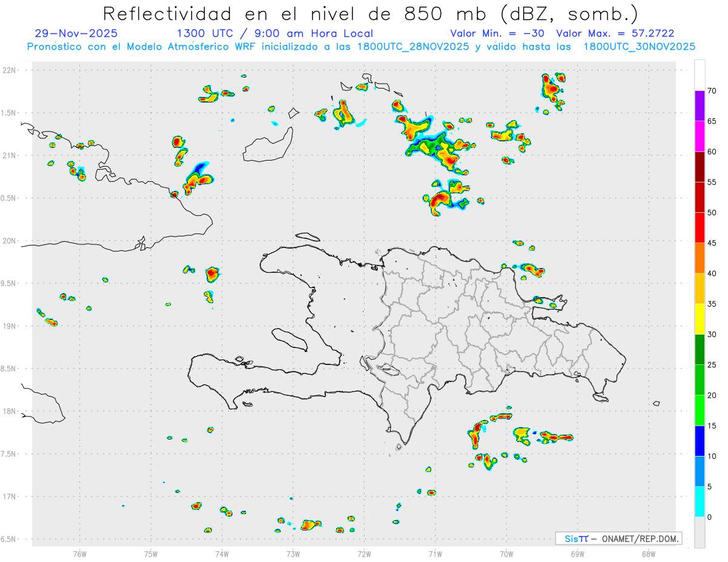Click the colorbar value "5"
This screenshot has width=728, height=562.
(x=710, y=487)
